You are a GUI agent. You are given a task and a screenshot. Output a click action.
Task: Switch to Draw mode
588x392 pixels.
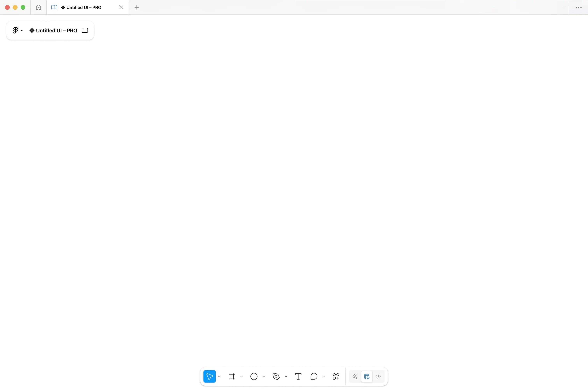click(x=355, y=376)
